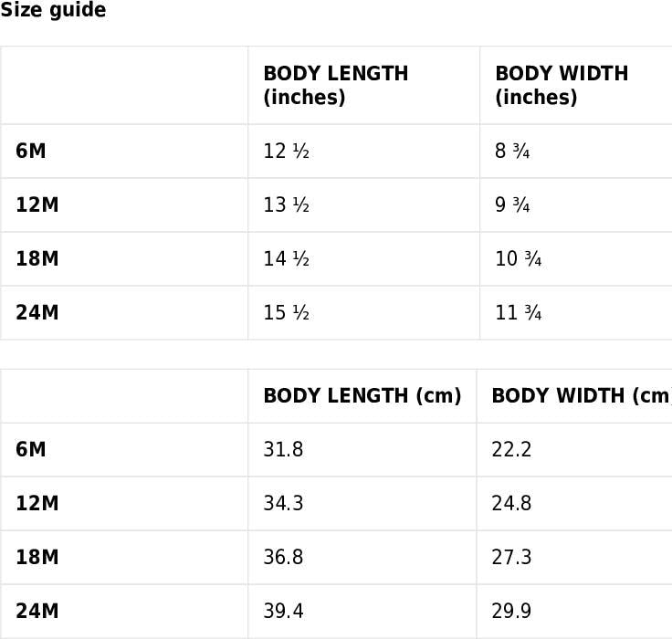Click the BODY LENGTH (cm) column header
Viewport: 672px width, 639px height.
coord(362,396)
